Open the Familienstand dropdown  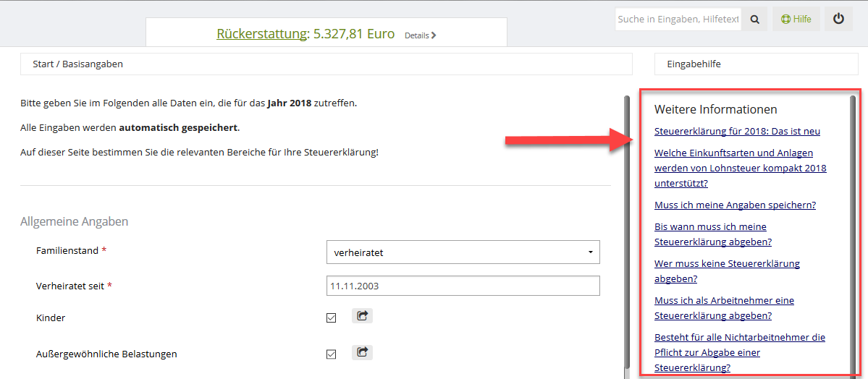463,252
